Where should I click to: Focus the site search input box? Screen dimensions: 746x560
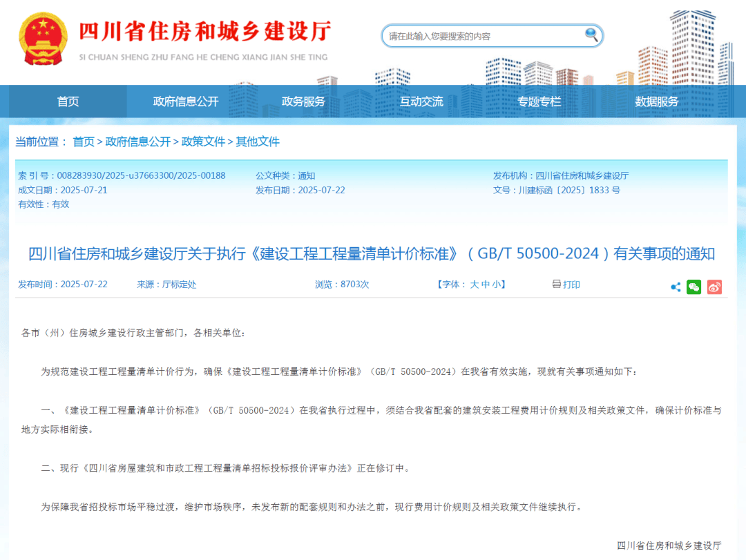(486, 36)
